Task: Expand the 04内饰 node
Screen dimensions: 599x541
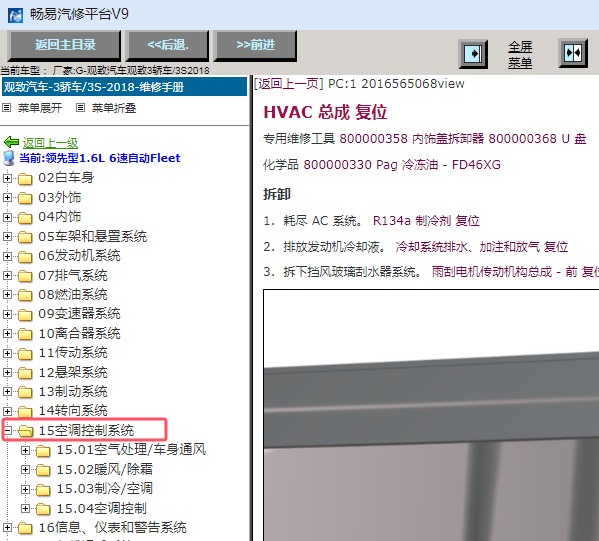Action: pos(7,217)
